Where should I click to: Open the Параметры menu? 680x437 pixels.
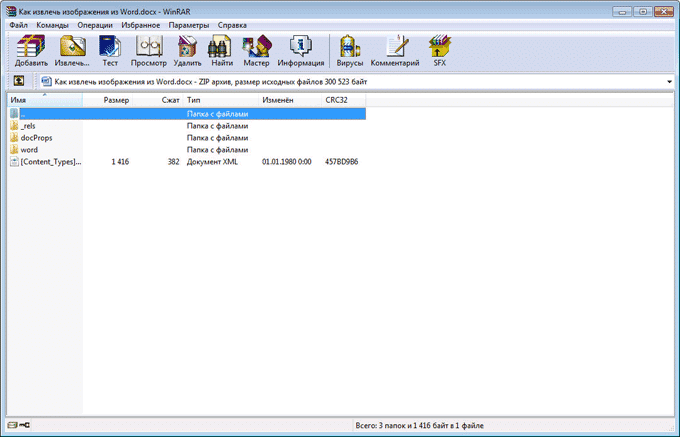point(189,25)
